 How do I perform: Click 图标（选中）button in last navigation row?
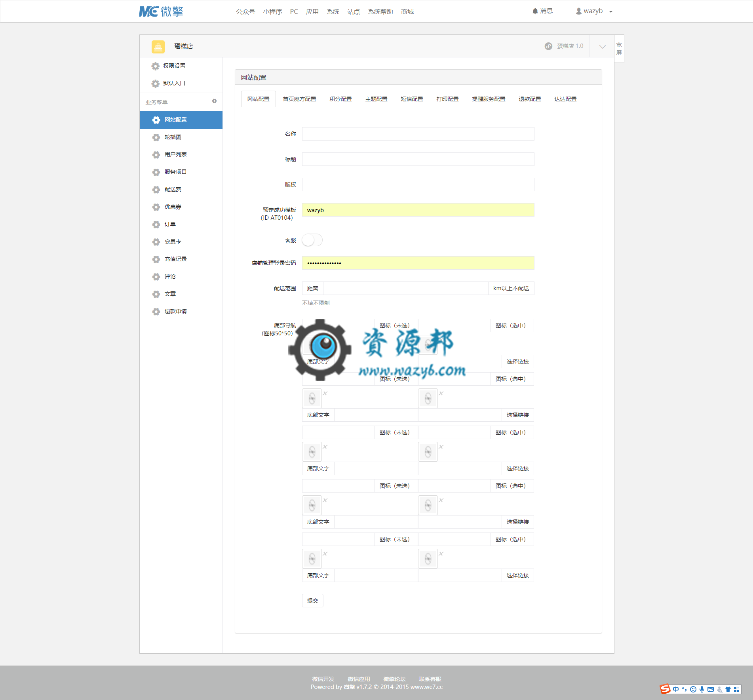(512, 539)
